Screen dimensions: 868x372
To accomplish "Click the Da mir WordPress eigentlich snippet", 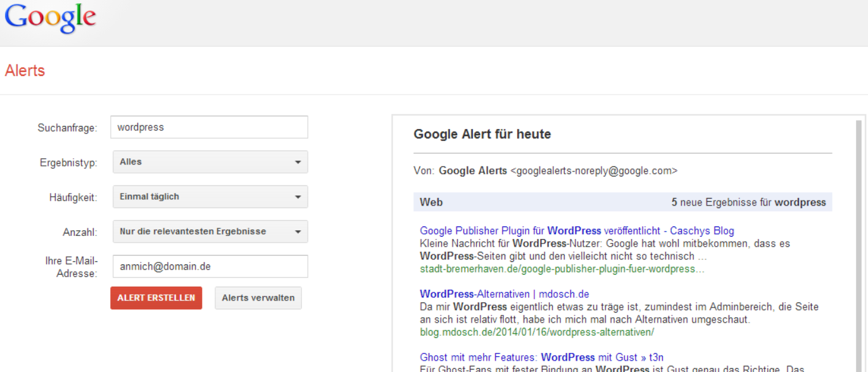I will 619,313.
